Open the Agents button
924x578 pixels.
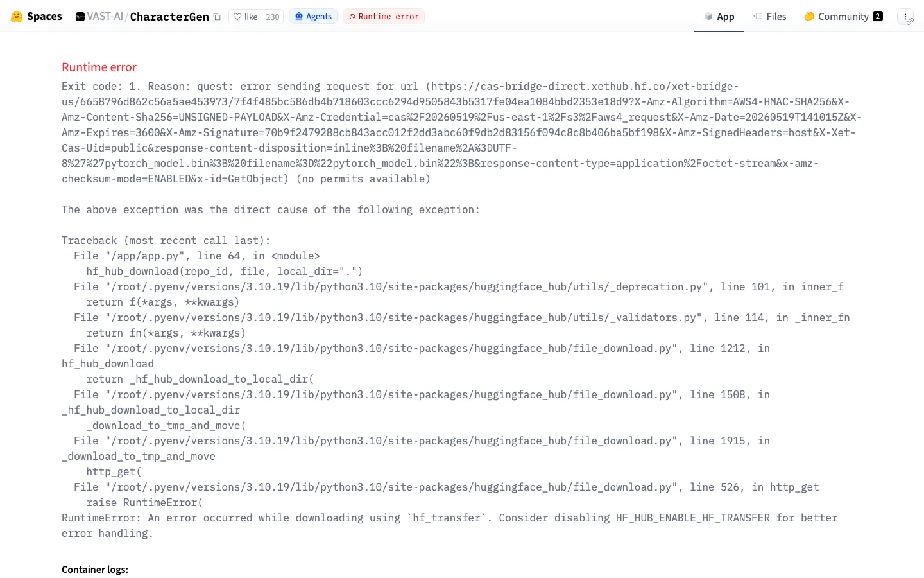(x=313, y=17)
